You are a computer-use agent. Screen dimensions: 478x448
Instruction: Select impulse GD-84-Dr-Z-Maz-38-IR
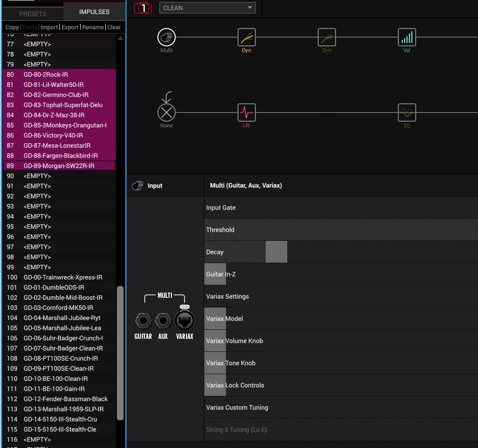(59, 115)
